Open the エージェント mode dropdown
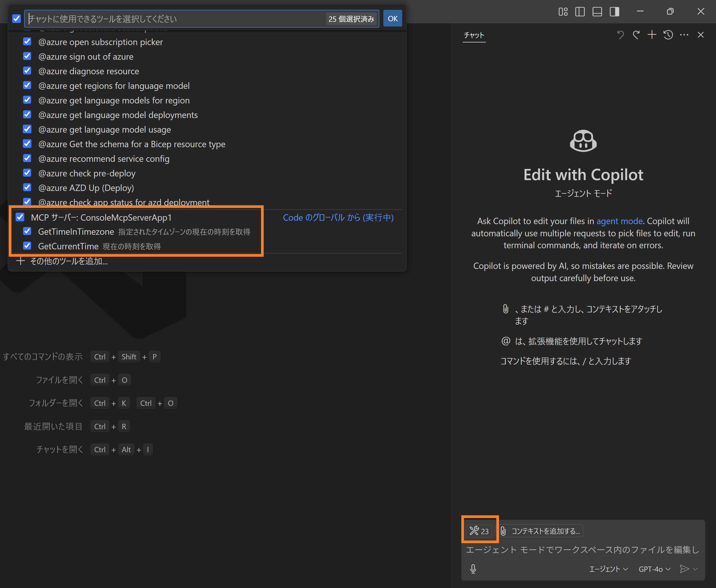This screenshot has height=588, width=716. click(x=609, y=569)
